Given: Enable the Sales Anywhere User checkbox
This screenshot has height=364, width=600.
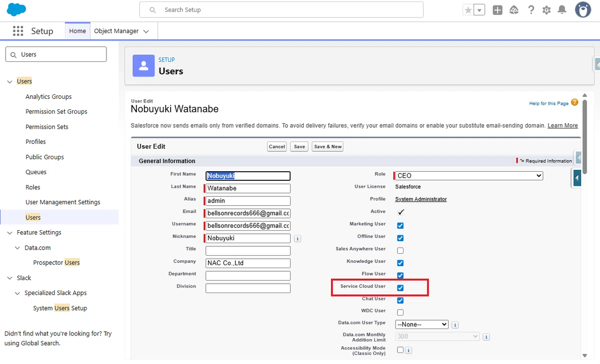Looking at the screenshot, I should point(400,251).
